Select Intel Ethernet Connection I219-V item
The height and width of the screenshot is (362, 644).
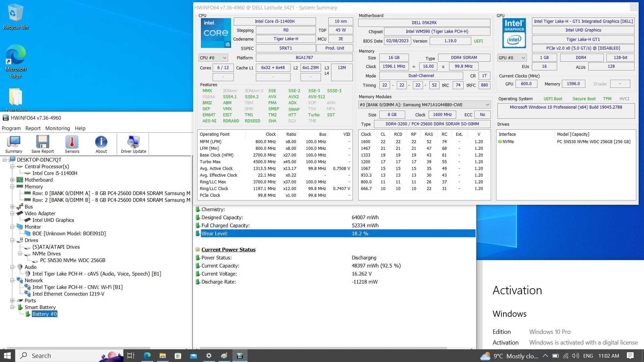click(x=68, y=294)
